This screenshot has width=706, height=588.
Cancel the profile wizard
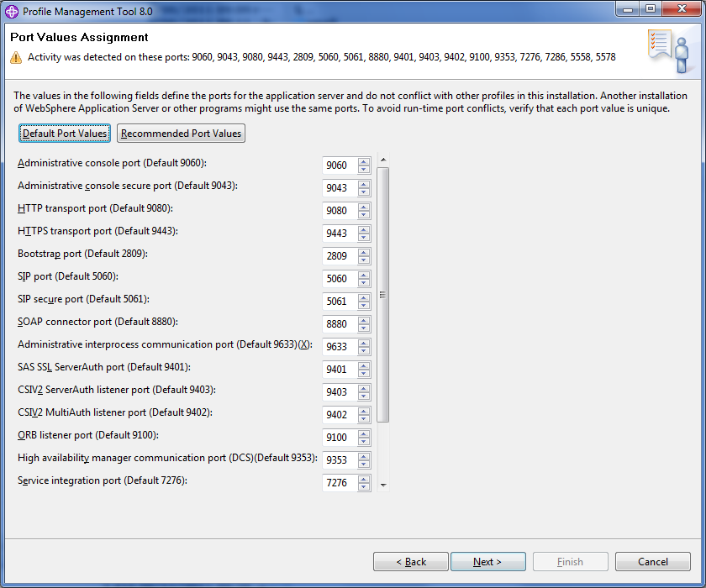click(653, 561)
